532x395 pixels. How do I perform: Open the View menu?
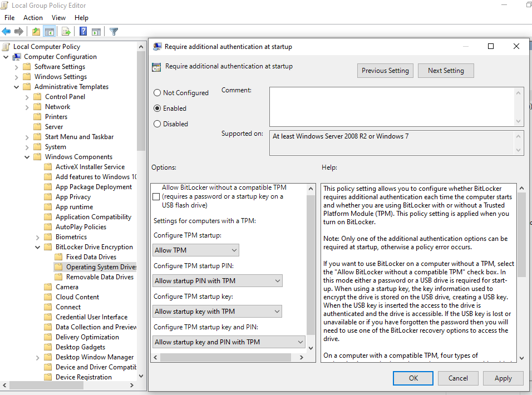click(x=58, y=17)
